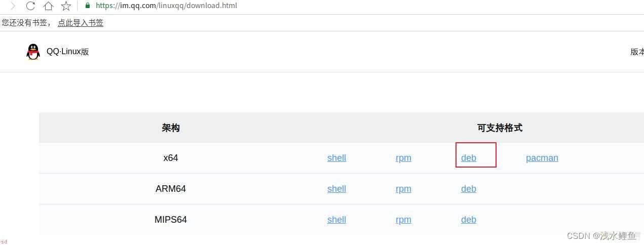The height and width of the screenshot is (245, 644).
Task: Click the green padlock security icon
Action: point(88,6)
